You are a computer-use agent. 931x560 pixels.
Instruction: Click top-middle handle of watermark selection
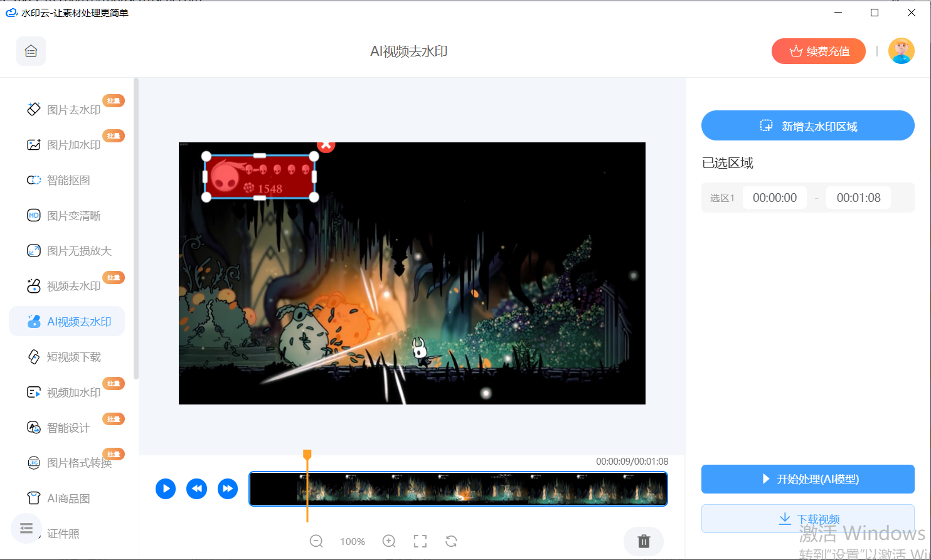pos(260,156)
